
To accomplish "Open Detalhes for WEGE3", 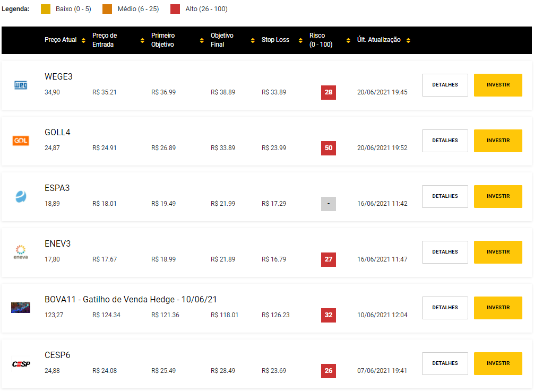I will click(445, 85).
